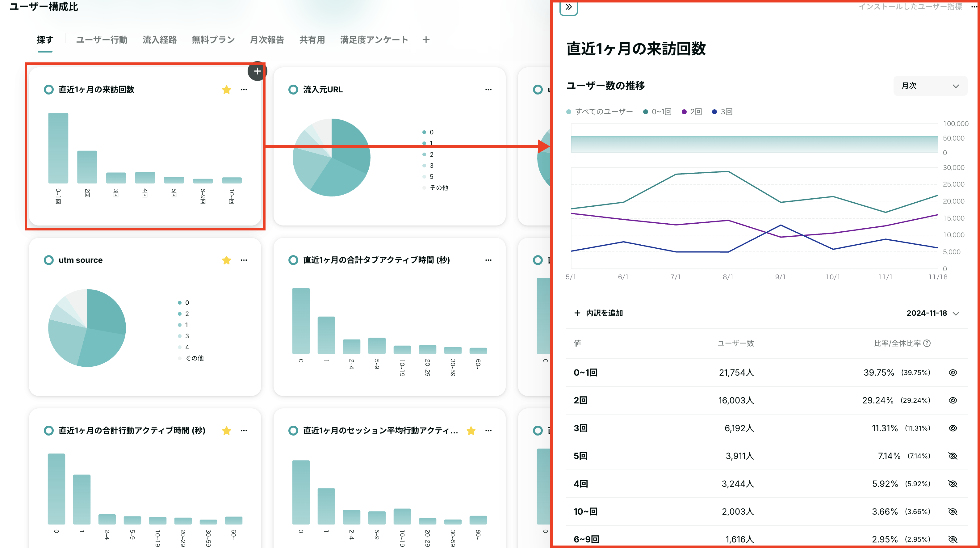Image resolution: width=980 pixels, height=548 pixels.
Task: Click the 3回 row label in table
Action: (580, 428)
